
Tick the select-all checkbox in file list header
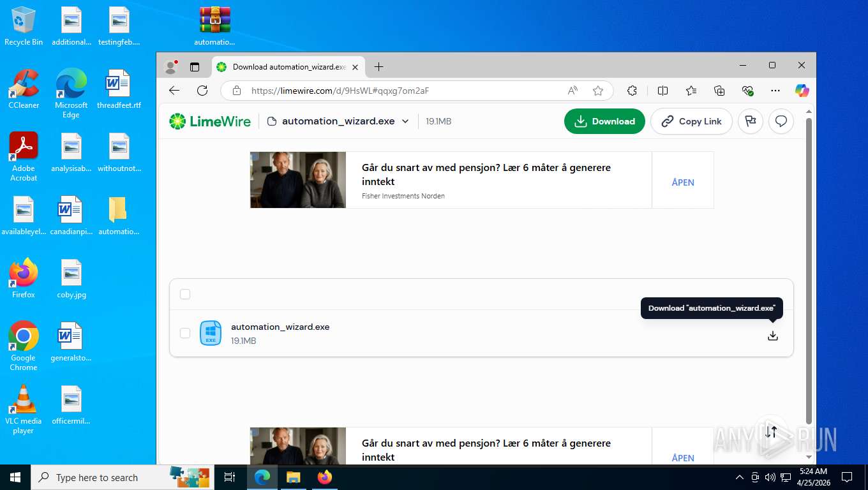coord(185,294)
